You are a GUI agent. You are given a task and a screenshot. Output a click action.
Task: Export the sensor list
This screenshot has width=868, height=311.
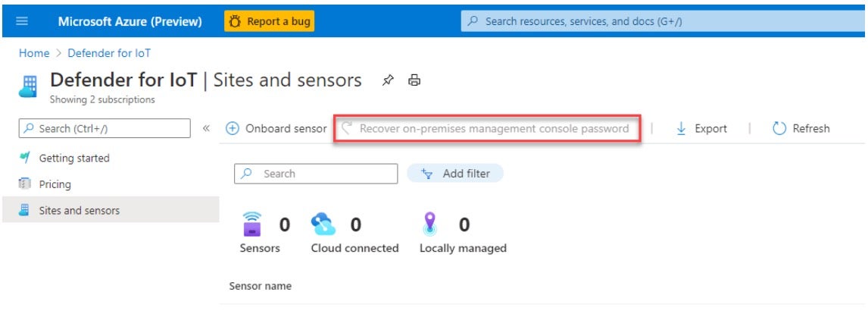click(701, 129)
